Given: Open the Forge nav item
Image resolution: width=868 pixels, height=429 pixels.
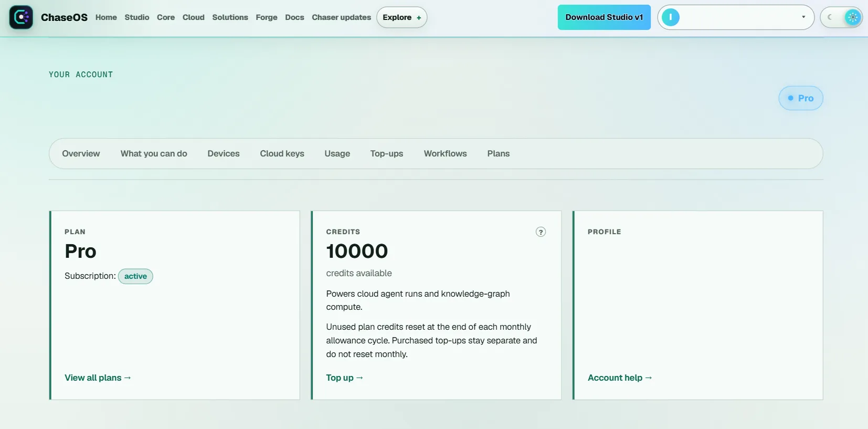Looking at the screenshot, I should click(x=267, y=17).
